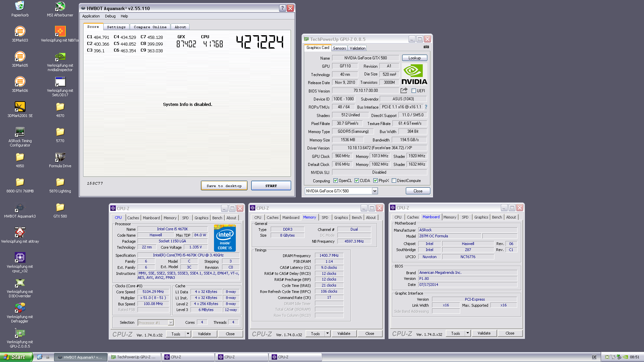The height and width of the screenshot is (362, 644).
Task: Open the Debug menu in Aquamark
Action: [110, 16]
